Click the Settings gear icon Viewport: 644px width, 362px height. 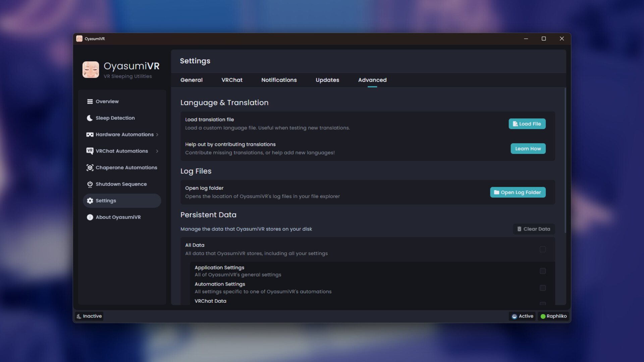pos(90,200)
